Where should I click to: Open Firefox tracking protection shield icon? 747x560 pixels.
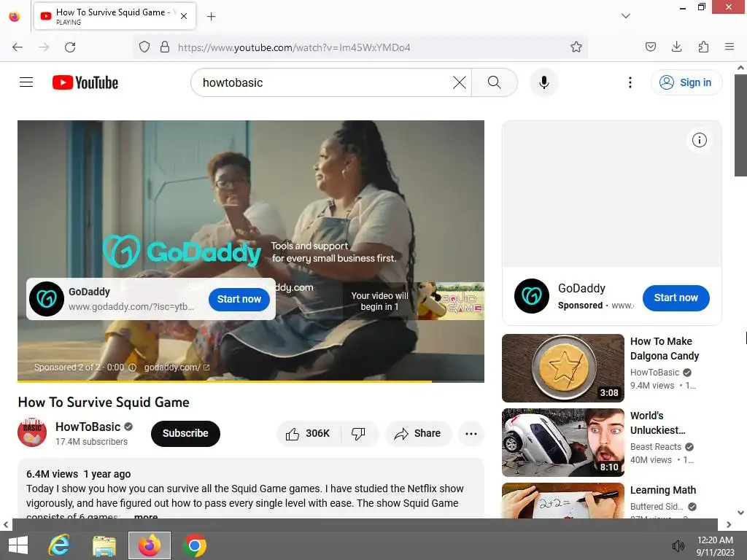click(x=144, y=47)
